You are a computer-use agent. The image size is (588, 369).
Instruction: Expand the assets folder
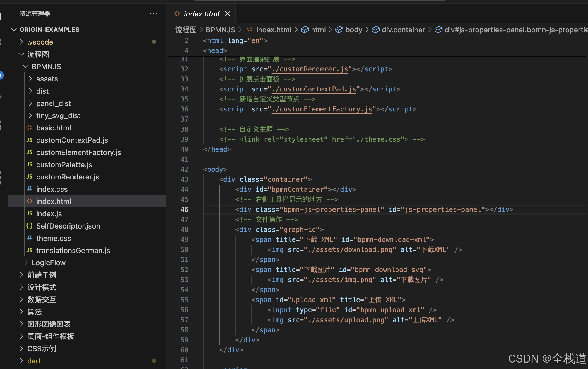30,79
